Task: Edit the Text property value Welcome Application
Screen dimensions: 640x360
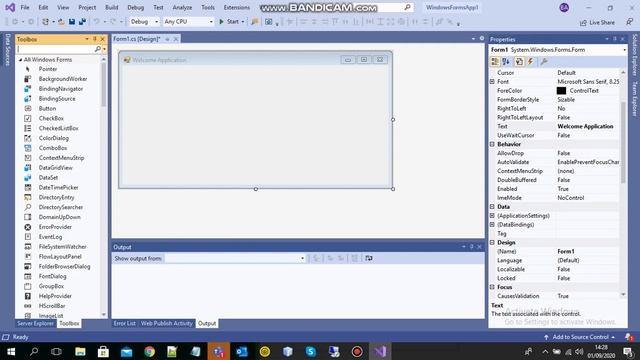Action: coord(585,127)
